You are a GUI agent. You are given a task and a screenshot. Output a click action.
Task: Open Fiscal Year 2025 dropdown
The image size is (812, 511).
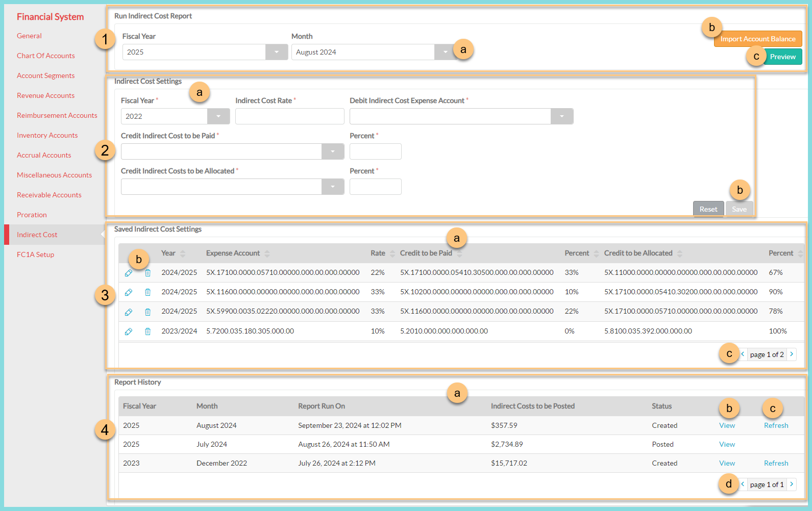point(277,52)
